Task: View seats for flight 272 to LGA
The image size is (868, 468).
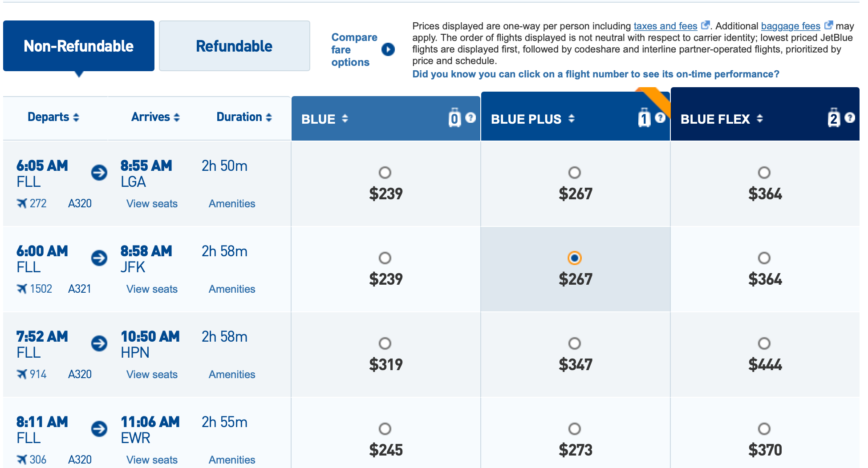Action: (152, 204)
